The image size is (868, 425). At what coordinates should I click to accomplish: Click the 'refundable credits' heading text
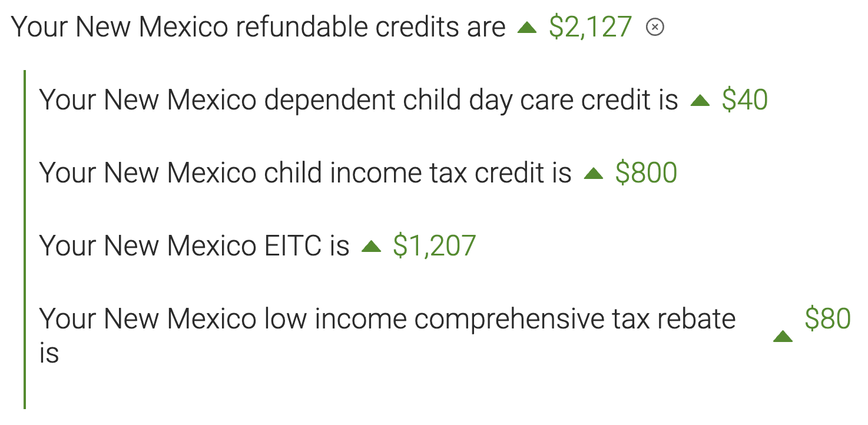pyautogui.click(x=349, y=27)
